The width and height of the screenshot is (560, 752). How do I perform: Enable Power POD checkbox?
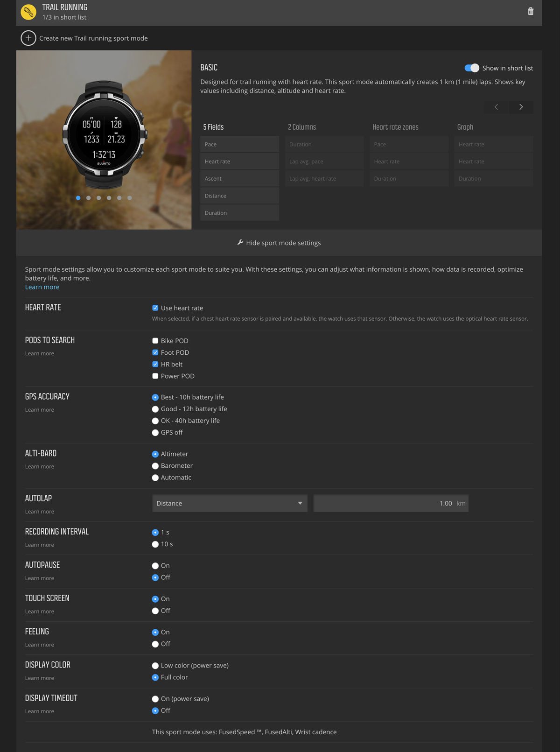pos(155,376)
